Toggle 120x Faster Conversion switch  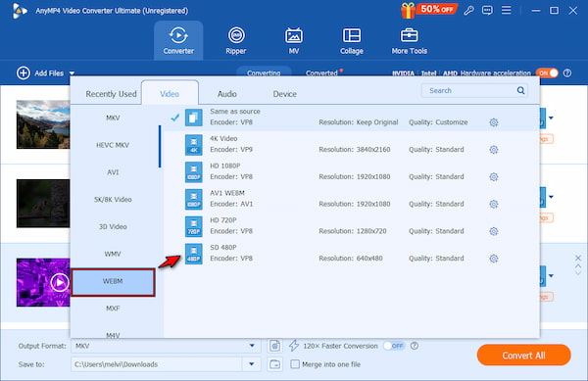coord(394,346)
